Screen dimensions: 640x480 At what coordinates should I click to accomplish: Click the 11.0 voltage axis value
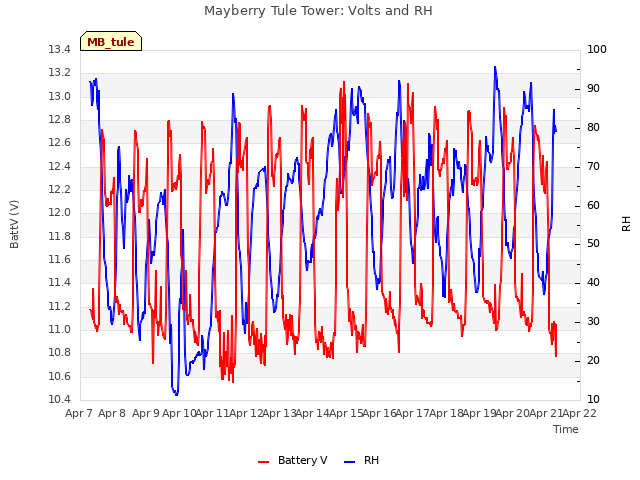point(60,330)
